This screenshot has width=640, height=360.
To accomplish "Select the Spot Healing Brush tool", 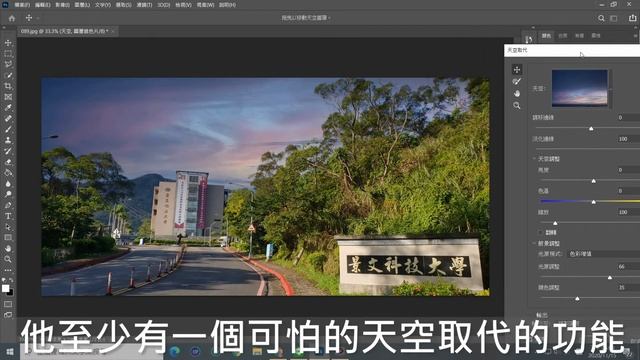I will [x=8, y=118].
